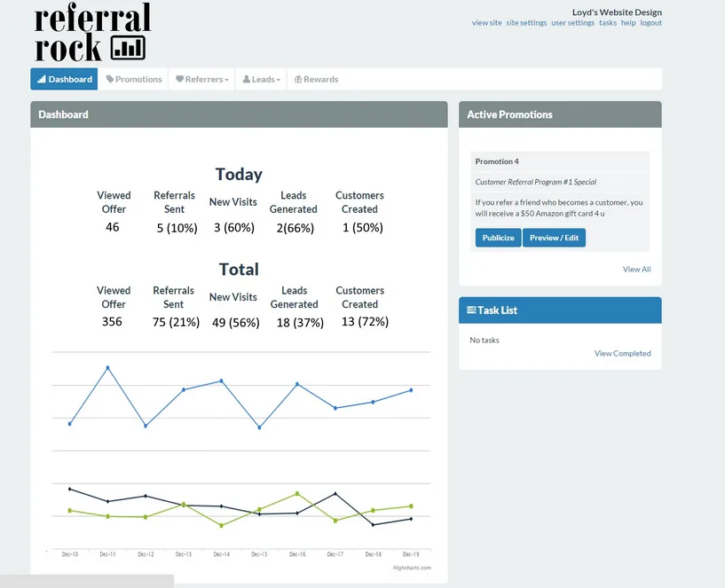Click dark line point at Dec-18
The image size is (725, 588).
373,525
